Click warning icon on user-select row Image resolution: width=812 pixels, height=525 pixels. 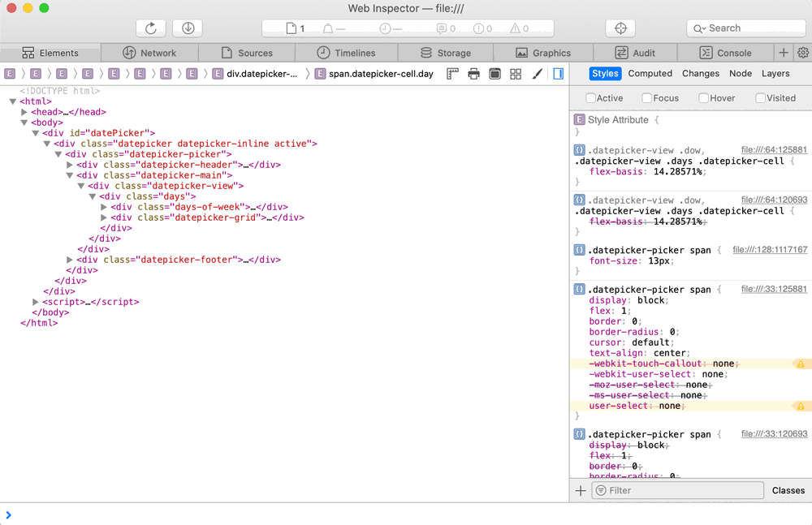point(801,406)
